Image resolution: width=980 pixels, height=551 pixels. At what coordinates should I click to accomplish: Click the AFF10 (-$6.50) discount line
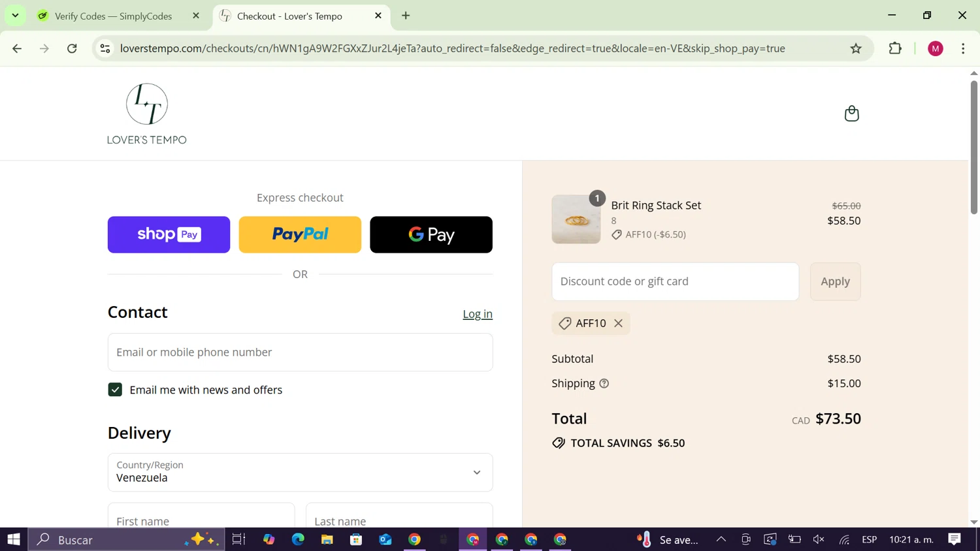point(648,234)
